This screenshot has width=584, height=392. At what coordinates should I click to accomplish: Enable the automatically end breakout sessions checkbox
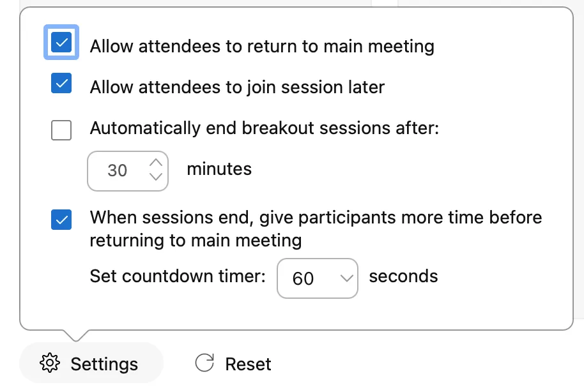(x=61, y=130)
